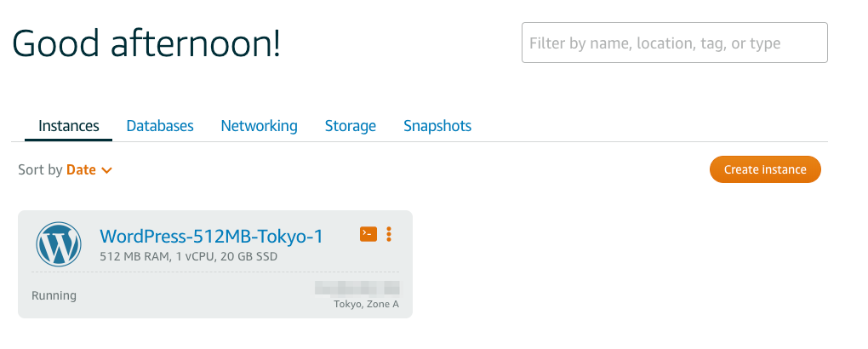The width and height of the screenshot is (868, 349).
Task: Switch to the Databases tab
Action: pos(160,126)
